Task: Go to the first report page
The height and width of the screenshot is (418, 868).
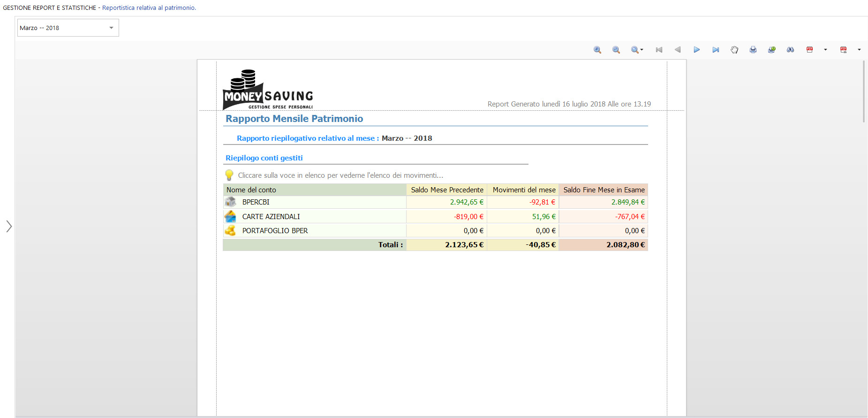Action: pyautogui.click(x=659, y=50)
